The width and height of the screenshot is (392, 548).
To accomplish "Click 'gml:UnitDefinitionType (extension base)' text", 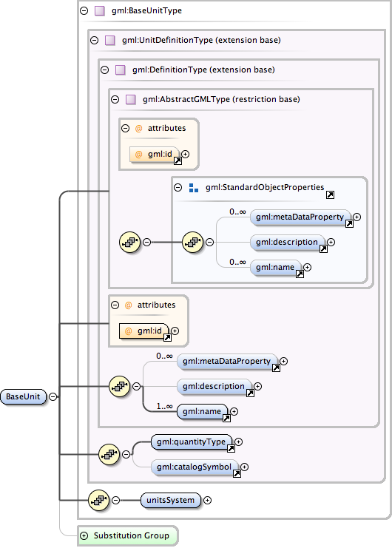I will point(201,41).
